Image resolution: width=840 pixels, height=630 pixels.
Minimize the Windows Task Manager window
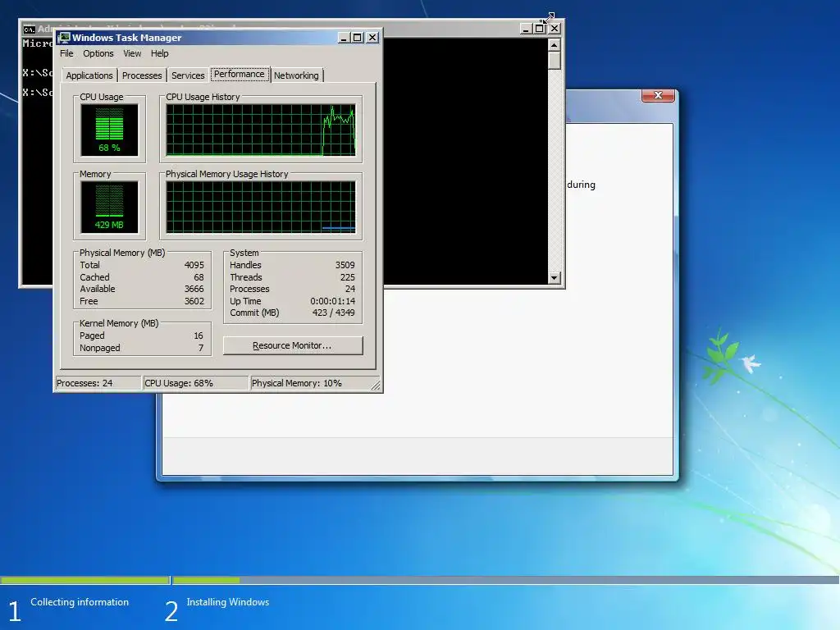(x=344, y=38)
